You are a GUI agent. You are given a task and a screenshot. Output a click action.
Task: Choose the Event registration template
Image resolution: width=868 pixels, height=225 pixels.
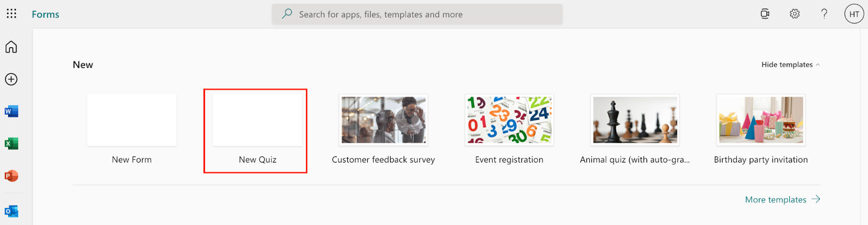[x=509, y=121]
